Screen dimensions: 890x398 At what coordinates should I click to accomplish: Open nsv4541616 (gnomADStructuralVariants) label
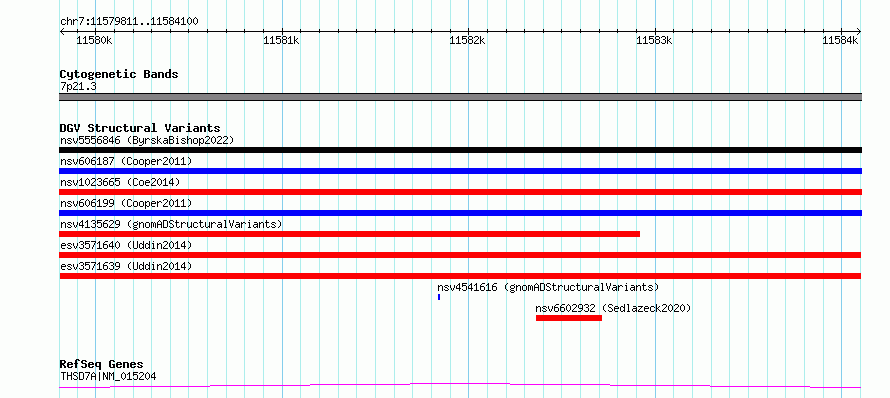pyautogui.click(x=548, y=287)
